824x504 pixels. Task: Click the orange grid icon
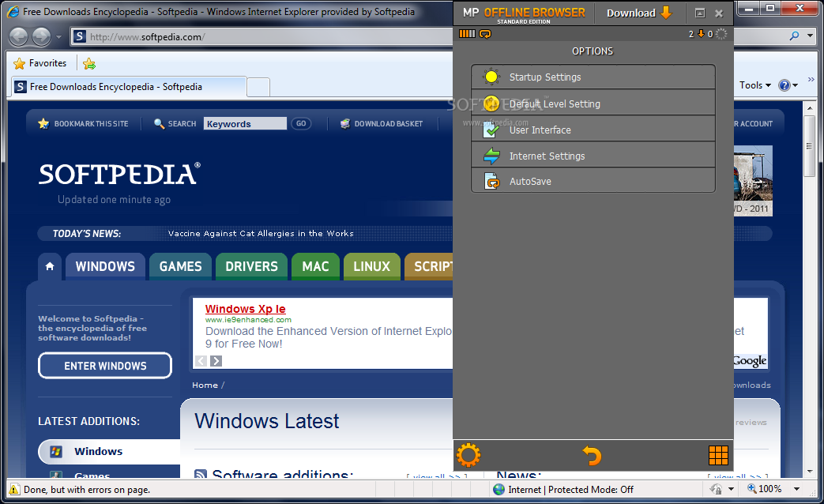tap(718, 455)
